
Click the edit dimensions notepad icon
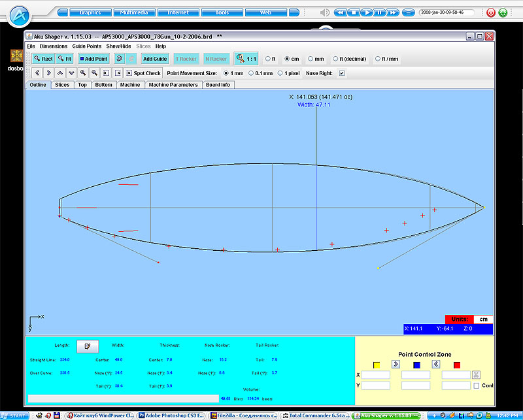point(88,345)
